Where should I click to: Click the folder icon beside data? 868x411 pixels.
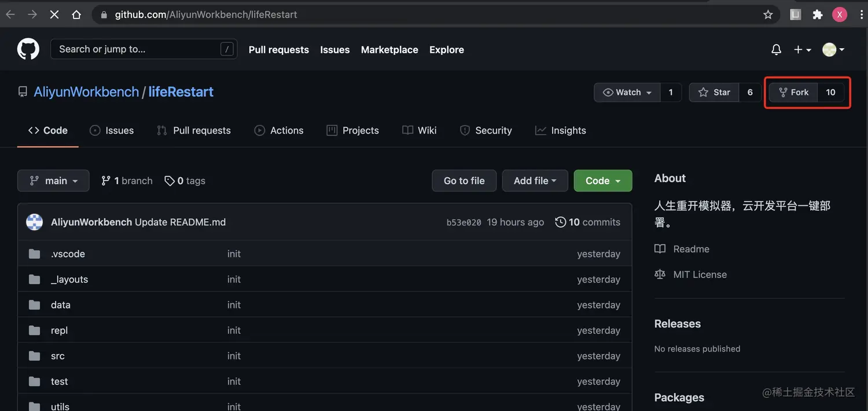pos(35,305)
